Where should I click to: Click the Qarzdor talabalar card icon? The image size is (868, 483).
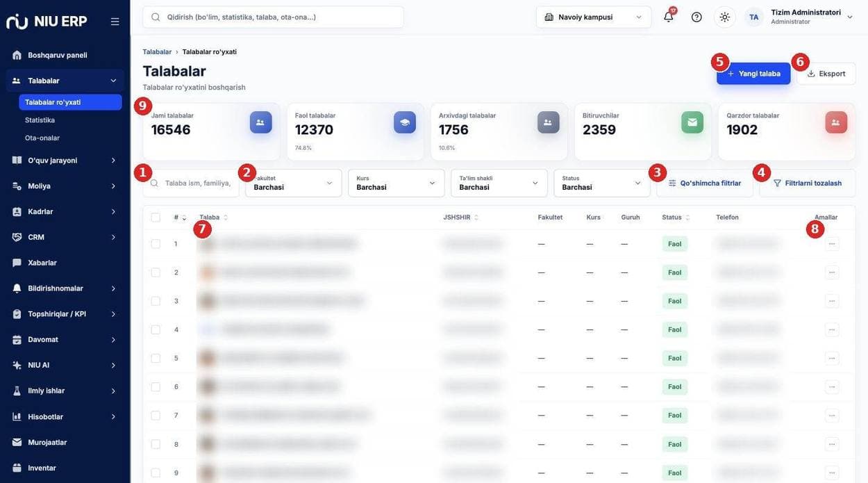(x=836, y=122)
